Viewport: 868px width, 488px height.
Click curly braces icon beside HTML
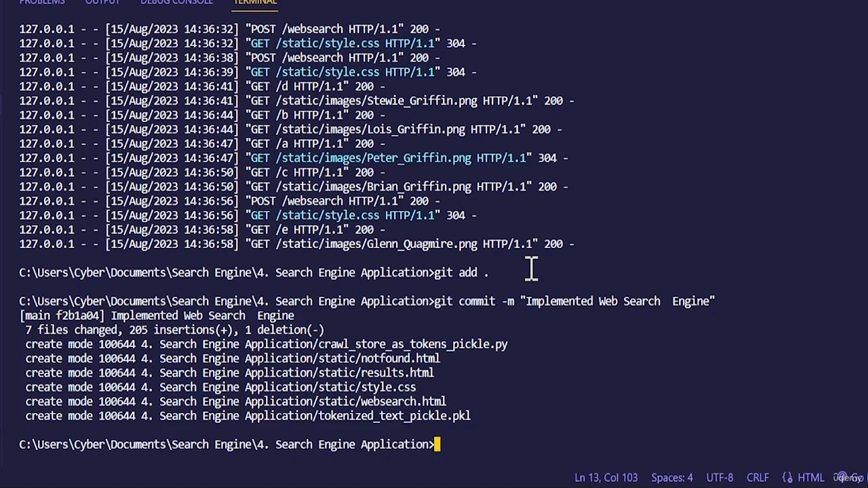click(788, 478)
